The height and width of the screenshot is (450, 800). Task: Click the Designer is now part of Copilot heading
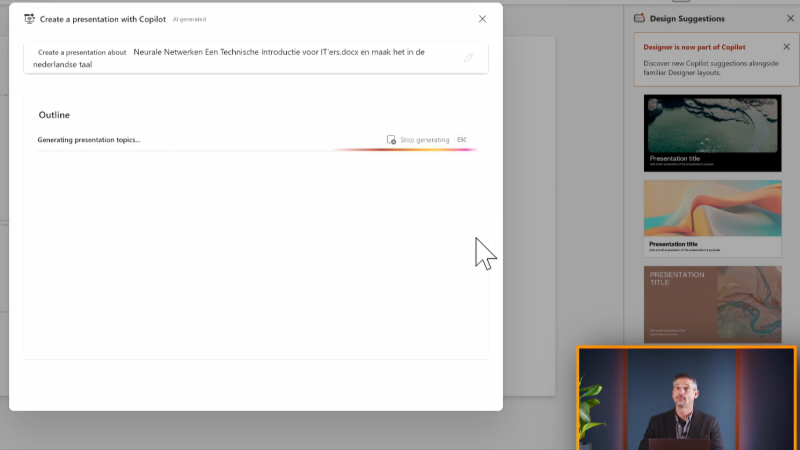click(694, 47)
